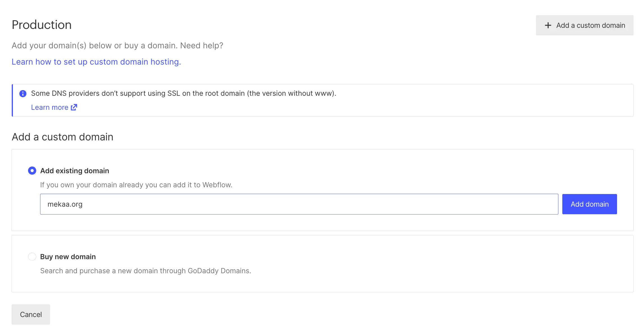Click the Add a custom domain section title
644x333 pixels.
pos(62,137)
